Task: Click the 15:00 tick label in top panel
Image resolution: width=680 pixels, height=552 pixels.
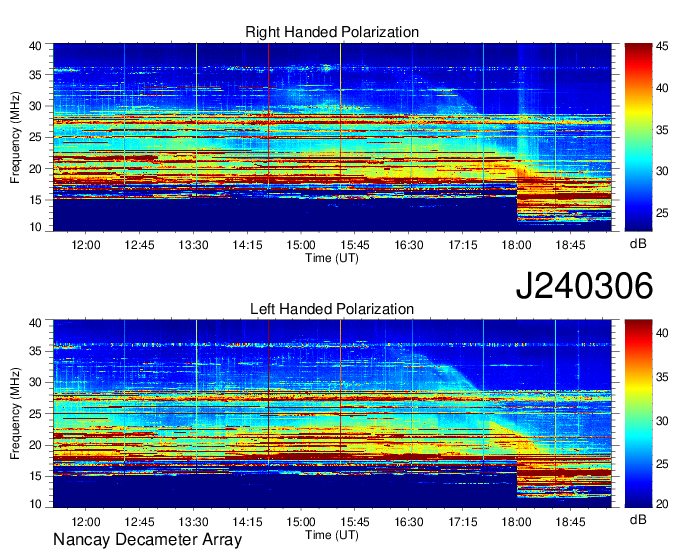Action: [301, 245]
